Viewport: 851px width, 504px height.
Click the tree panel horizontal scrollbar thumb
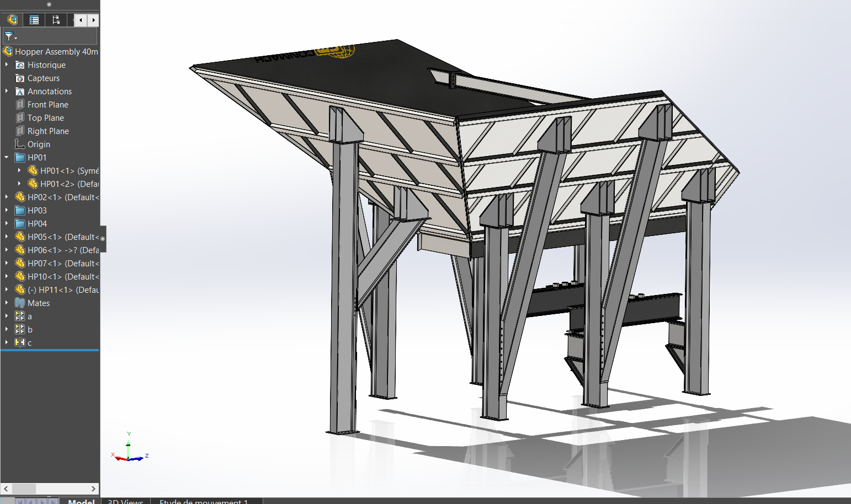pos(24,489)
